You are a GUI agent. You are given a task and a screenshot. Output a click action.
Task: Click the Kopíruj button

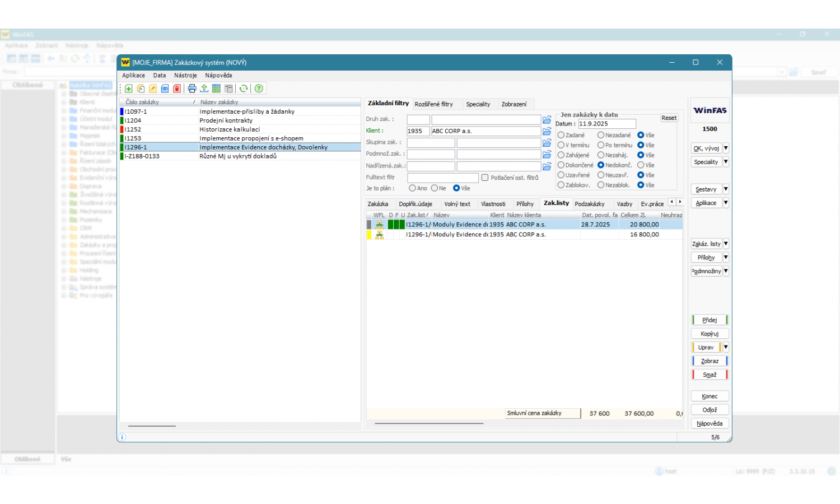710,334
